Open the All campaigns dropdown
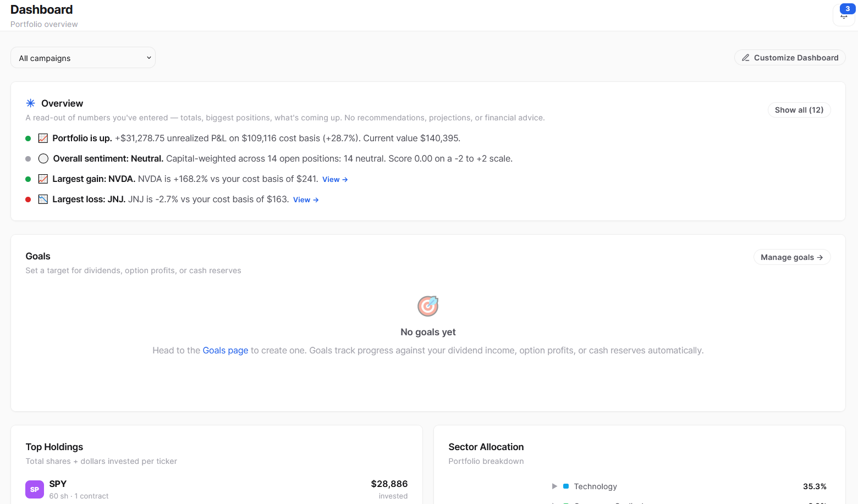 tap(83, 58)
